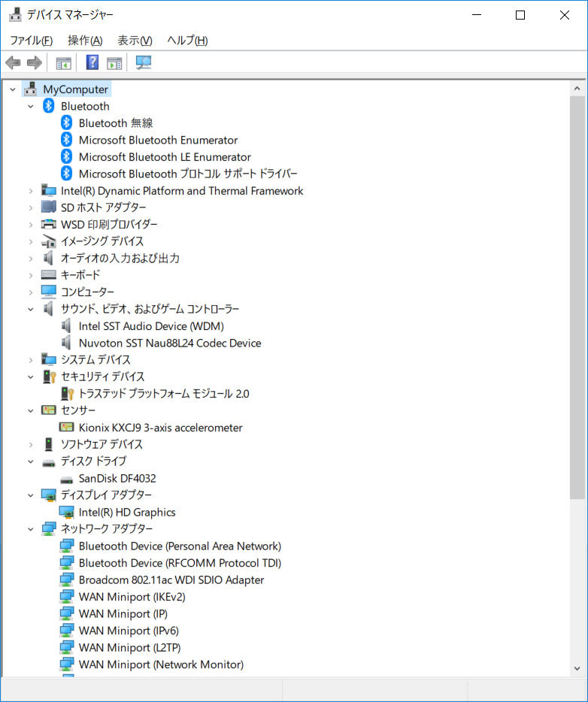Select WAN Miniport (IP) entry
The width and height of the screenshot is (588, 702).
coord(123,614)
